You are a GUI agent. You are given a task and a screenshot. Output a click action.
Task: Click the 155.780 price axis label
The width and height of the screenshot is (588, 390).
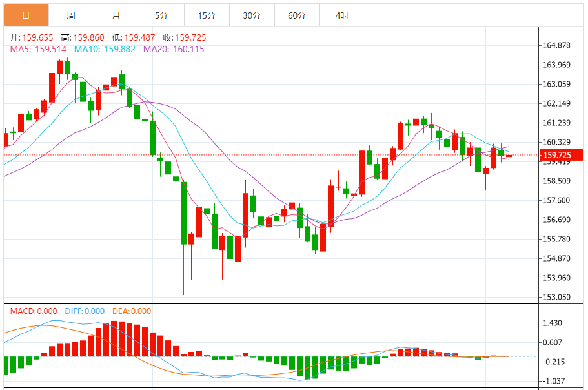point(556,239)
